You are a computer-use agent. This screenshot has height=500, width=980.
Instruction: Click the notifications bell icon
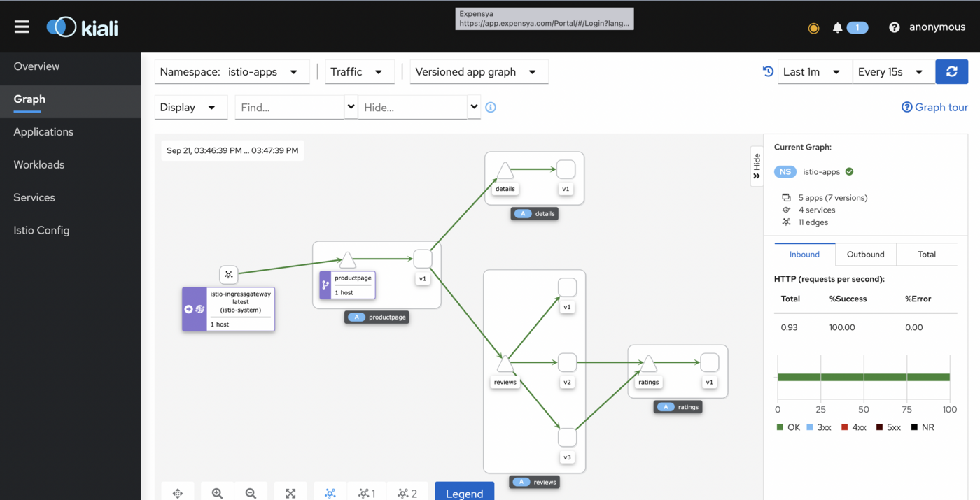point(837,28)
